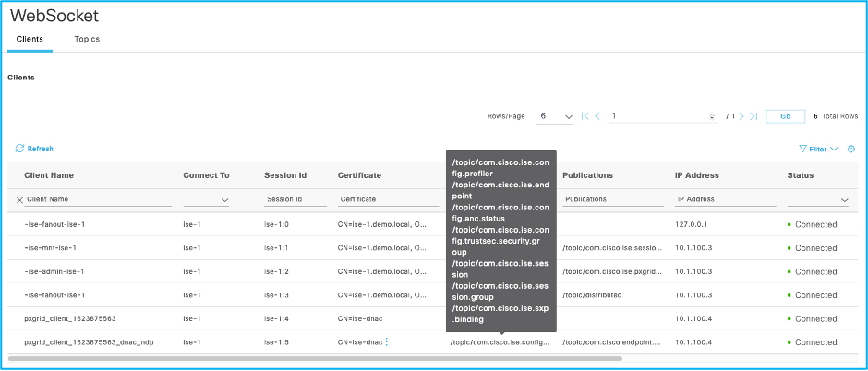868x371 pixels.
Task: Click the IP Address filter field
Action: (725, 199)
